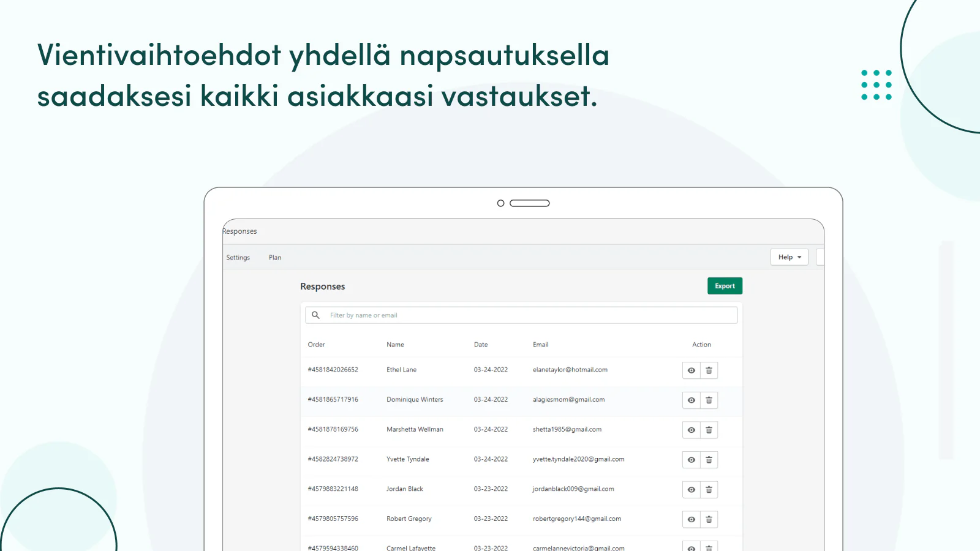Click the name Jordan Black
The width and height of the screenshot is (980, 551).
click(x=405, y=489)
